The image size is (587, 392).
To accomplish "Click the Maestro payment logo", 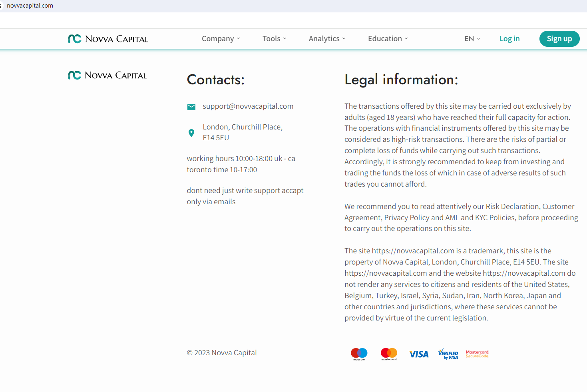I will tap(359, 354).
